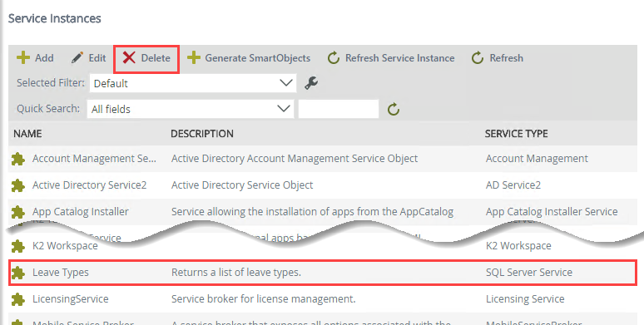Image resolution: width=644 pixels, height=325 pixels.
Task: Click the Add button
Action: 35,58
